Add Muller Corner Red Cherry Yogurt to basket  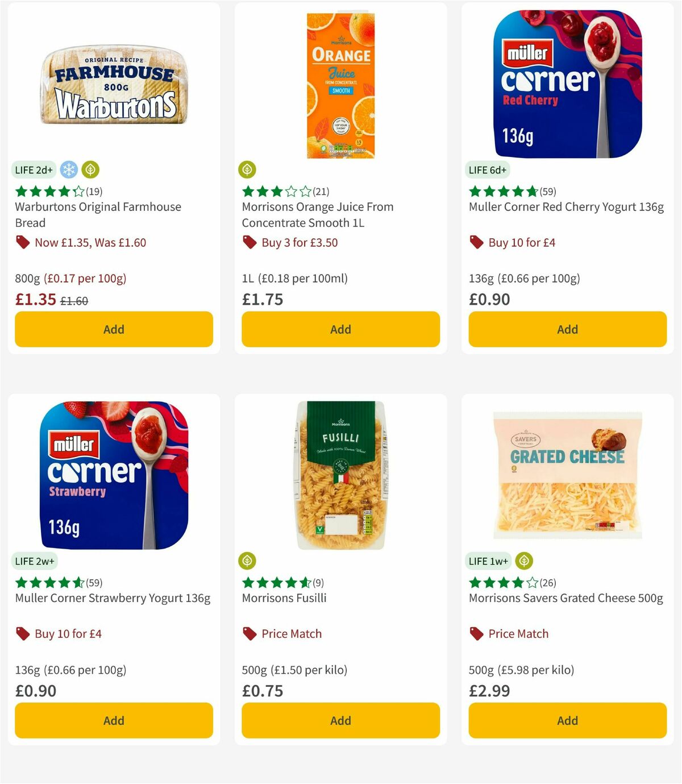point(567,329)
